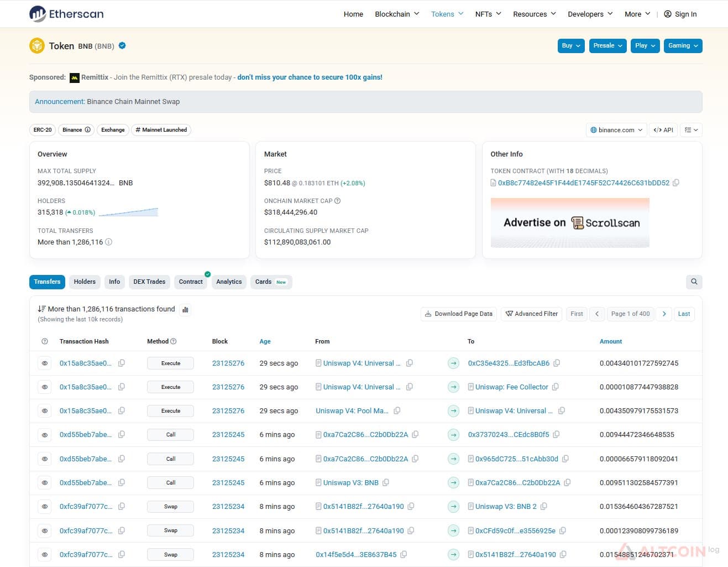View details eye for row amount 0.000123908099736189
The width and height of the screenshot is (728, 567).
click(x=45, y=531)
